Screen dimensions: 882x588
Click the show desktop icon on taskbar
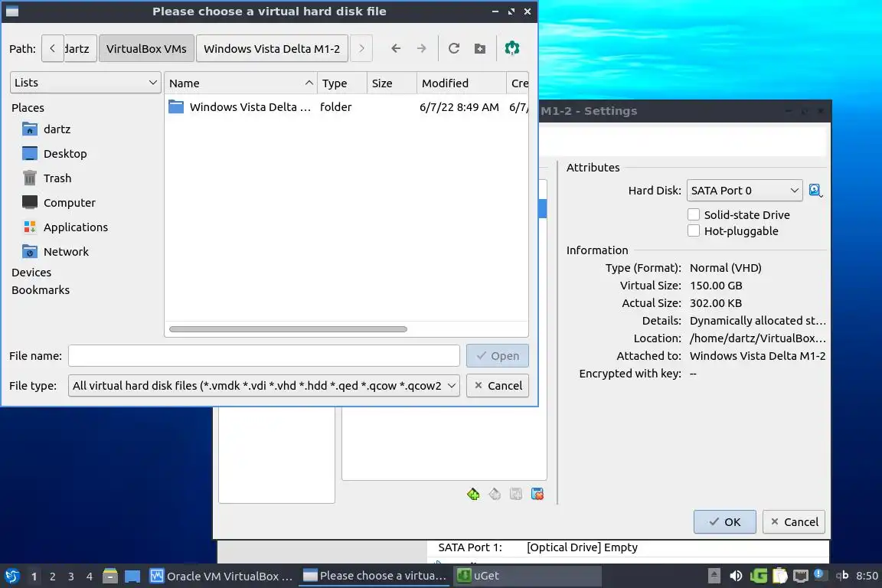coord(132,577)
